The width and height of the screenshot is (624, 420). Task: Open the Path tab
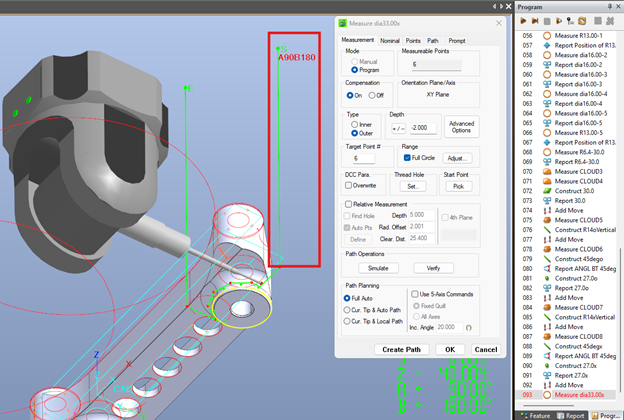click(433, 40)
